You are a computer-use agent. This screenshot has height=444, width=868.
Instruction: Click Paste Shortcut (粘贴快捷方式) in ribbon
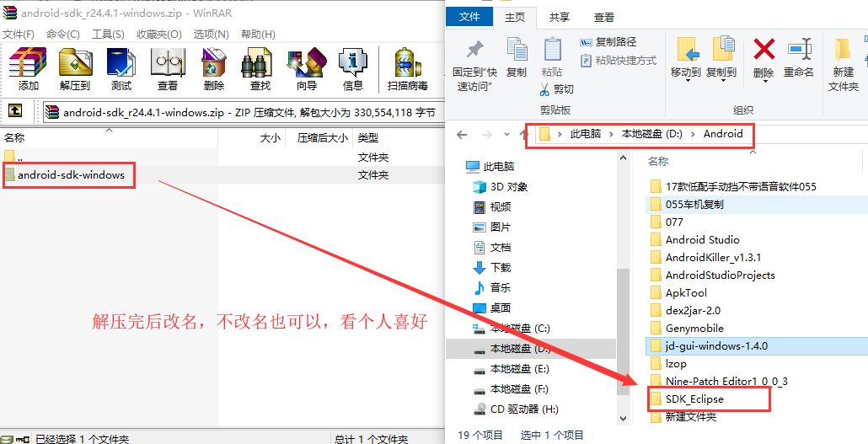618,60
